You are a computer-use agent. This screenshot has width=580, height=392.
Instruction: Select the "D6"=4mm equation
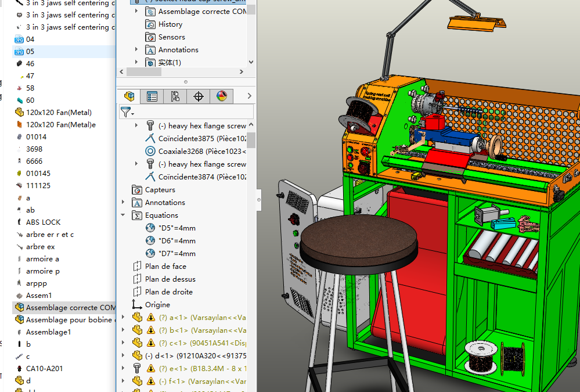(178, 241)
